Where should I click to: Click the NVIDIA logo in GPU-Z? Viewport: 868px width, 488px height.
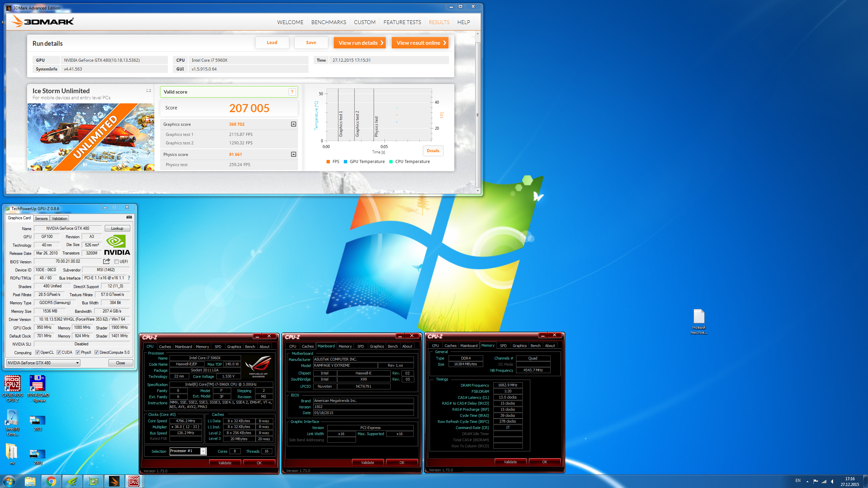117,245
